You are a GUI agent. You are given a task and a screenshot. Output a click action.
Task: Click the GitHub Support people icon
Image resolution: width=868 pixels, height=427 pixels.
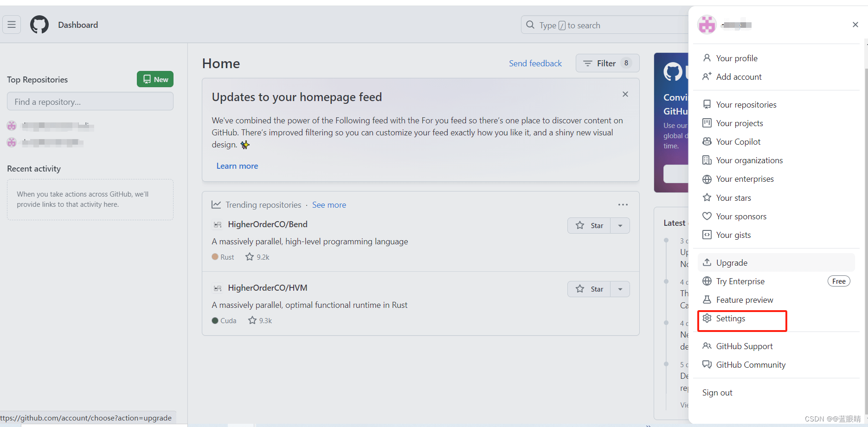(x=707, y=346)
